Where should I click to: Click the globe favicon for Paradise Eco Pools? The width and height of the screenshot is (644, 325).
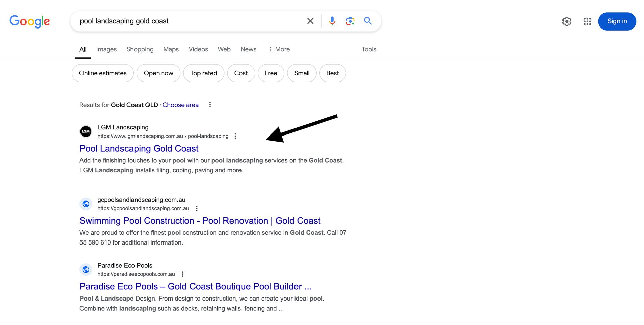pos(86,269)
